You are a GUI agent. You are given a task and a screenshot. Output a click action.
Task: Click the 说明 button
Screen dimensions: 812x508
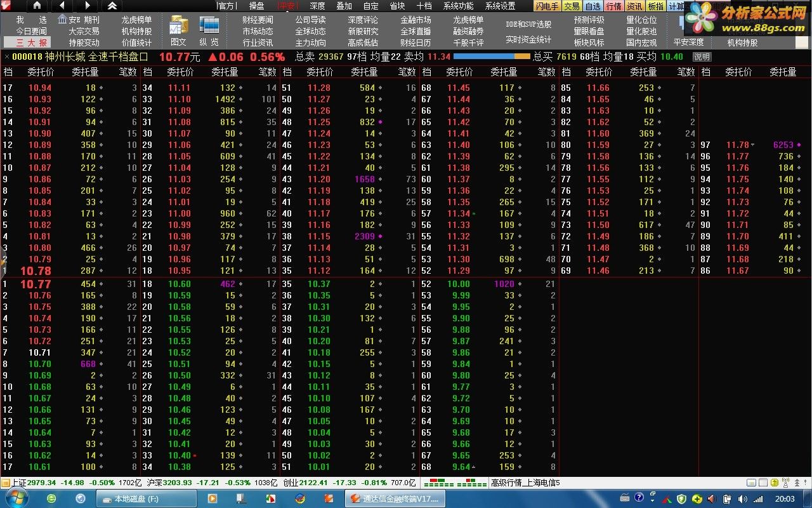702,57
